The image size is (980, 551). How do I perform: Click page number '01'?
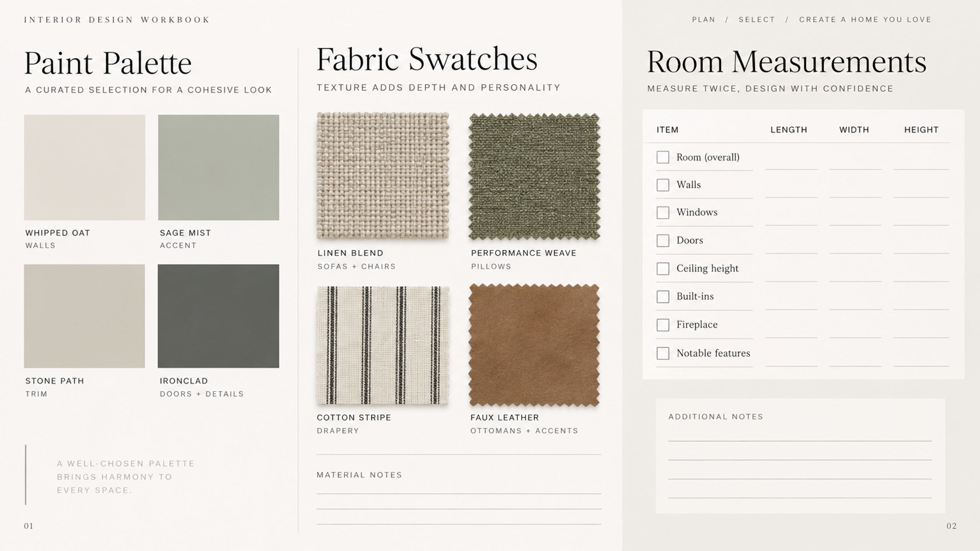(29, 526)
